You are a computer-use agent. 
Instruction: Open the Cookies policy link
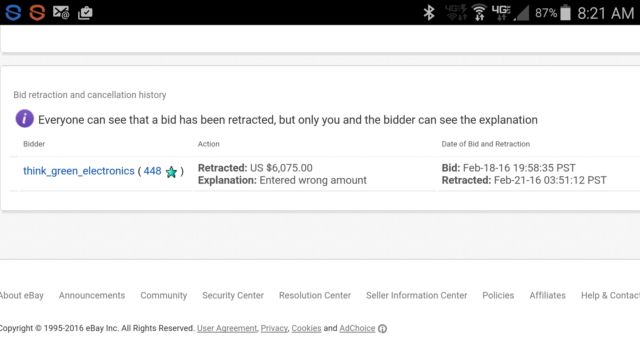[306, 328]
